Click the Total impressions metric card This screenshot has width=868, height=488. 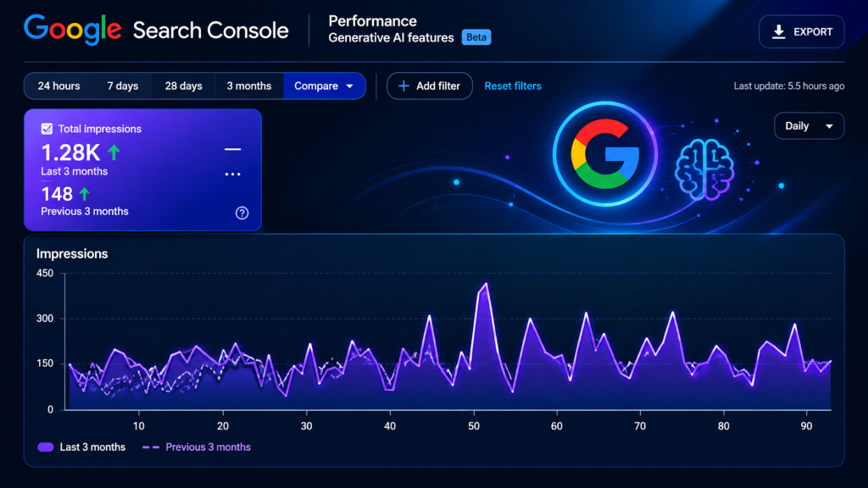pyautogui.click(x=142, y=169)
